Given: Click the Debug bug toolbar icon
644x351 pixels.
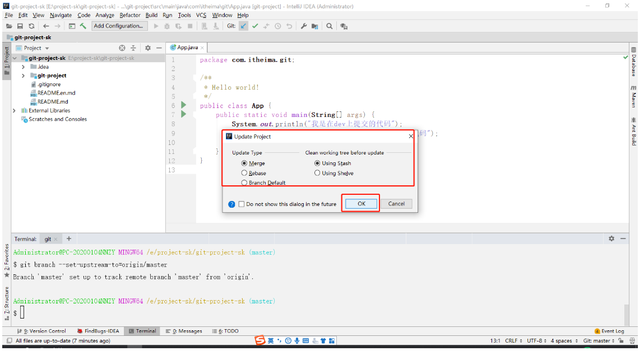Looking at the screenshot, I should pyautogui.click(x=167, y=26).
